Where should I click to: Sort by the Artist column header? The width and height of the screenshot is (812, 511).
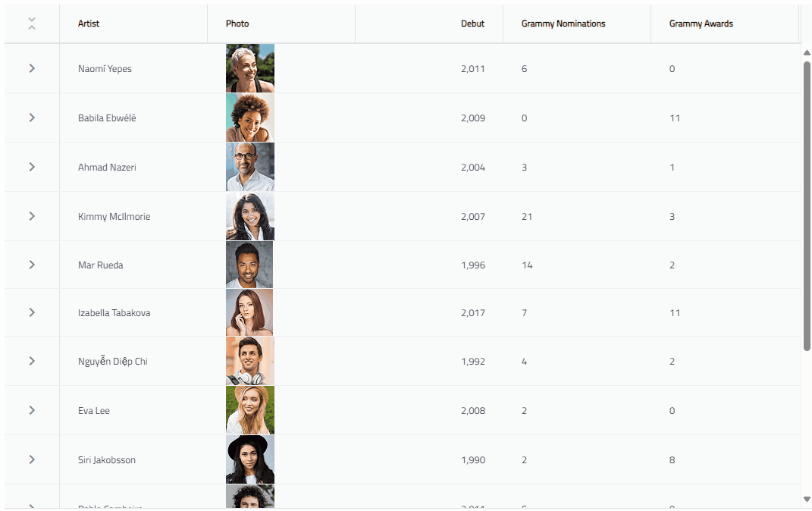(89, 24)
